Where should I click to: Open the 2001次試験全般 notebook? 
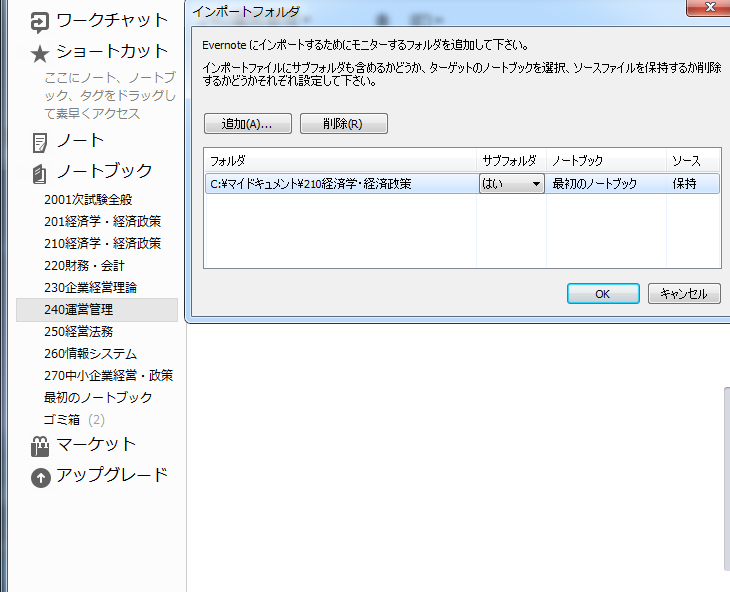(88, 199)
